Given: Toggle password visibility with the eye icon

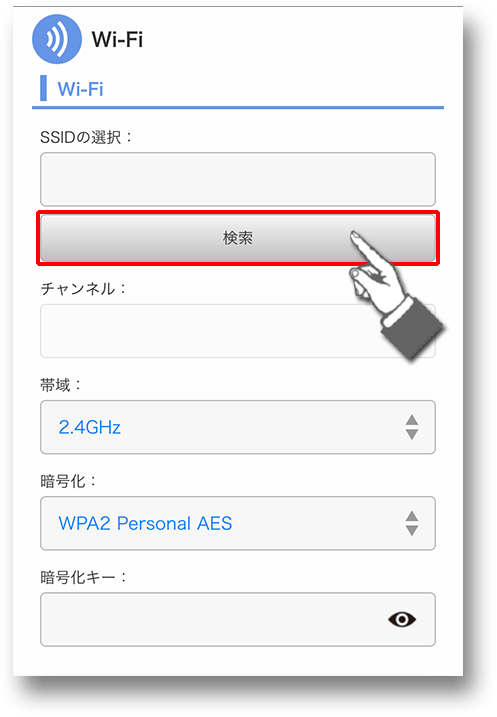Looking at the screenshot, I should click(402, 620).
